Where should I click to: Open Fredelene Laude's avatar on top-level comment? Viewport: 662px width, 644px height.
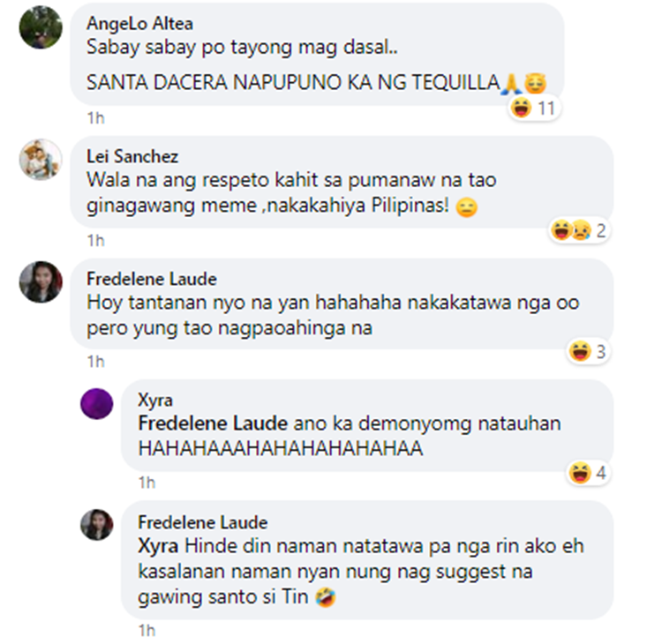coord(41,281)
